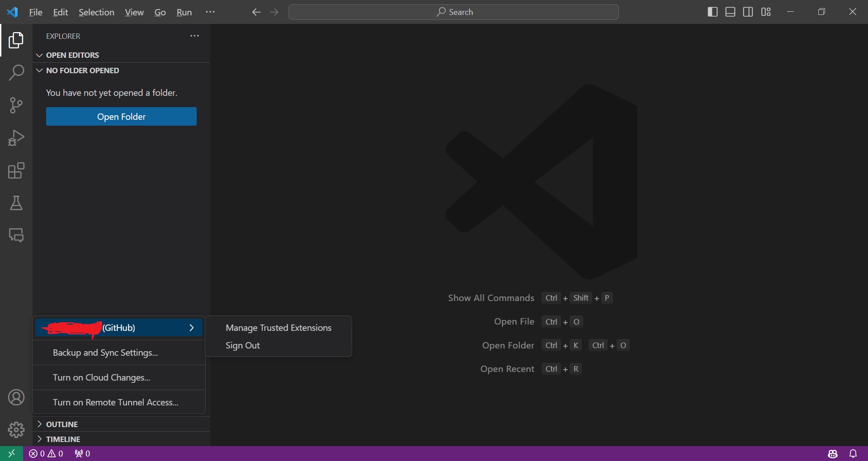
Task: Click the Explorer panel title
Action: (x=63, y=36)
